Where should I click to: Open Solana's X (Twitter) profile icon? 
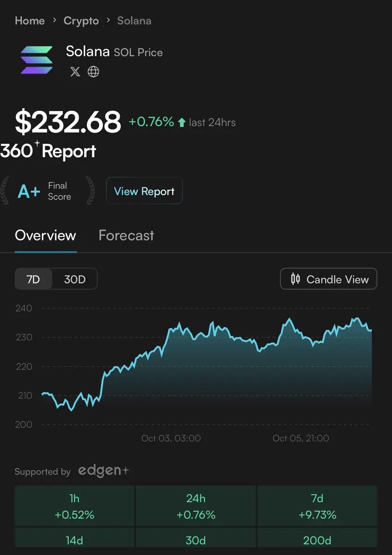click(x=75, y=72)
